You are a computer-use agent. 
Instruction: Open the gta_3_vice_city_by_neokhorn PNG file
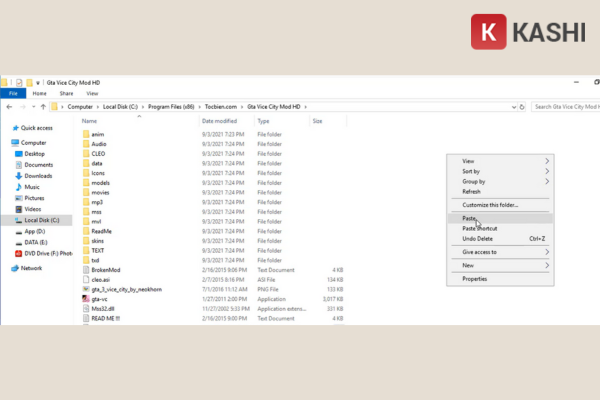pyautogui.click(x=85, y=289)
